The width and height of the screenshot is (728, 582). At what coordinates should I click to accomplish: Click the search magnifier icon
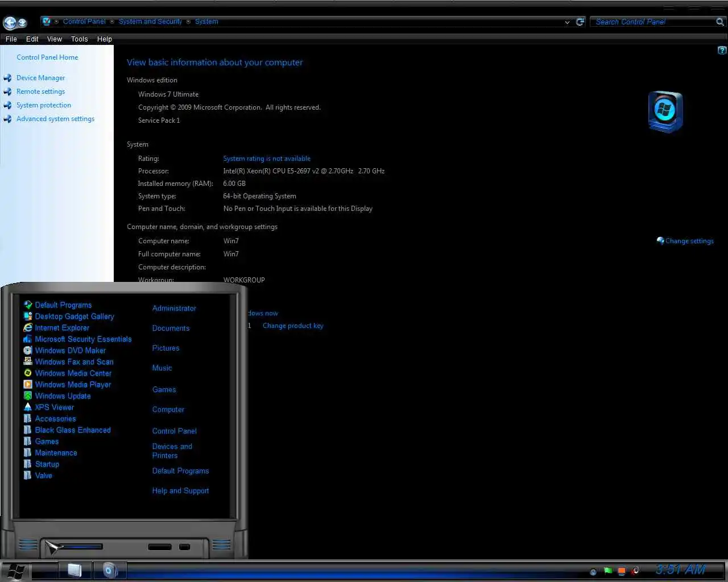pyautogui.click(x=719, y=22)
